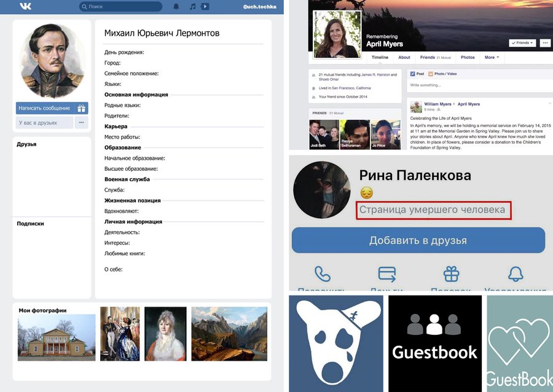553x392 pixels.
Task: Open friend thumbnail "Jo Price"
Action: 386,135
